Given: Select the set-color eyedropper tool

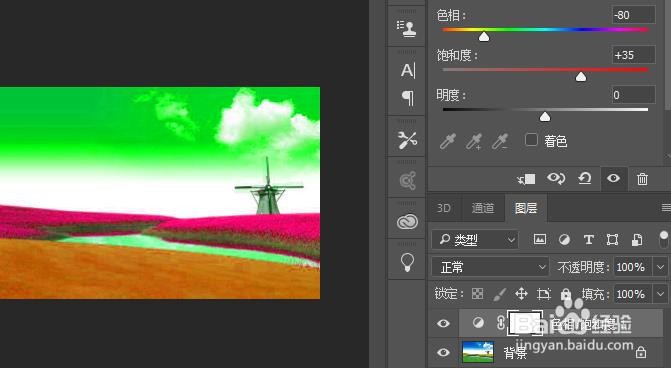Looking at the screenshot, I should coord(448,141).
